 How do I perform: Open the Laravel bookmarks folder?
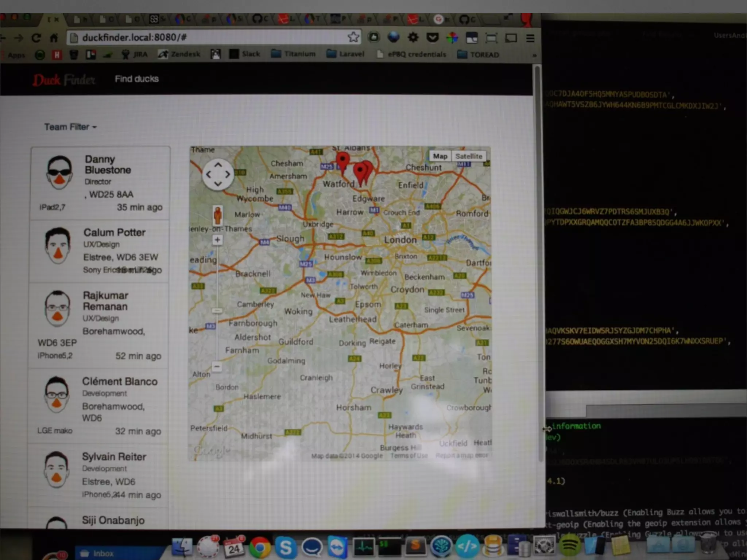pyautogui.click(x=345, y=54)
